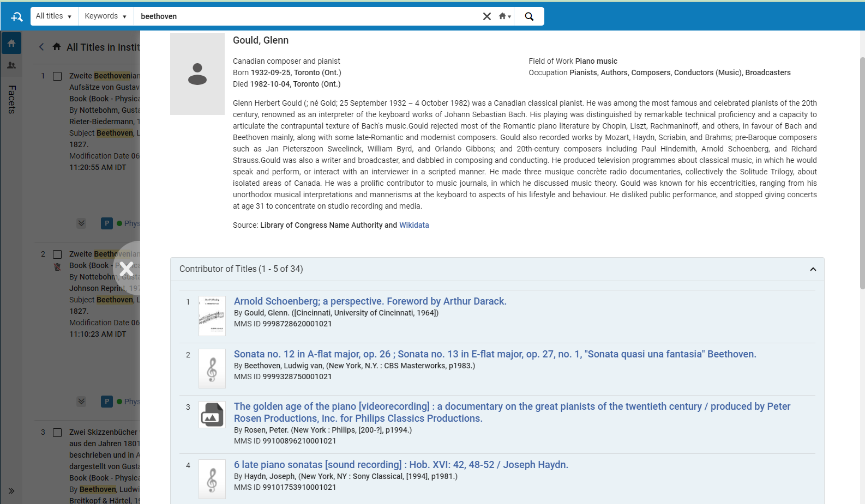Open 6 late piano sonatas title

coord(401,465)
